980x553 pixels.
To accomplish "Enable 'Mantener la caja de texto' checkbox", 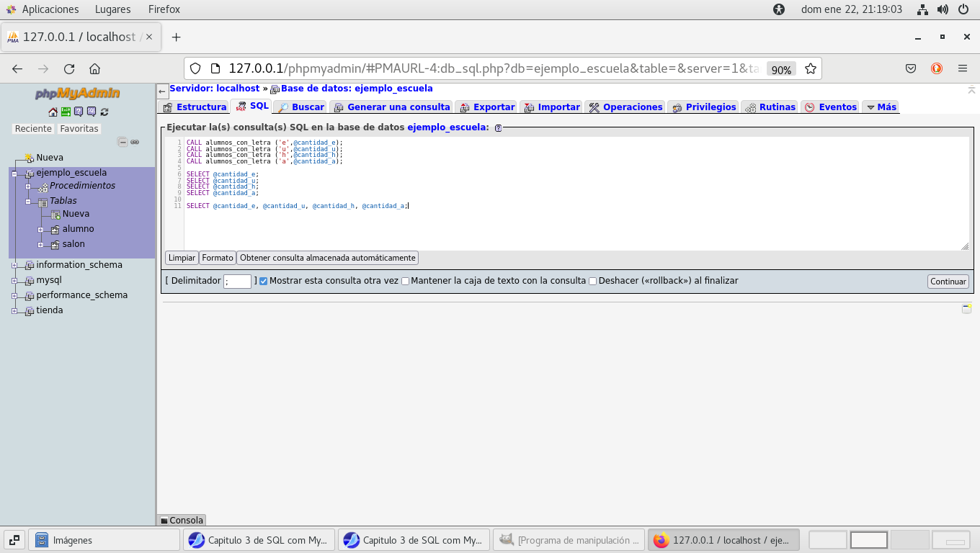I will (405, 281).
